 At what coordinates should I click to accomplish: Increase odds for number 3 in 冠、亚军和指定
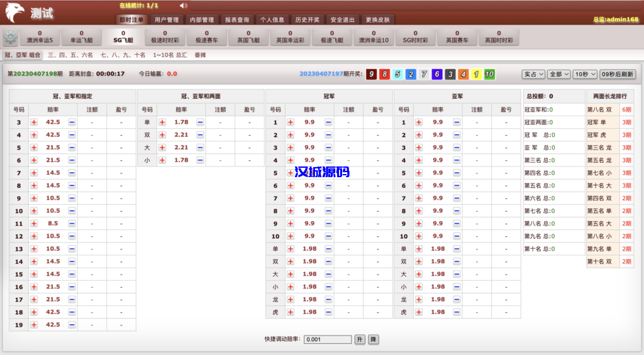34,123
